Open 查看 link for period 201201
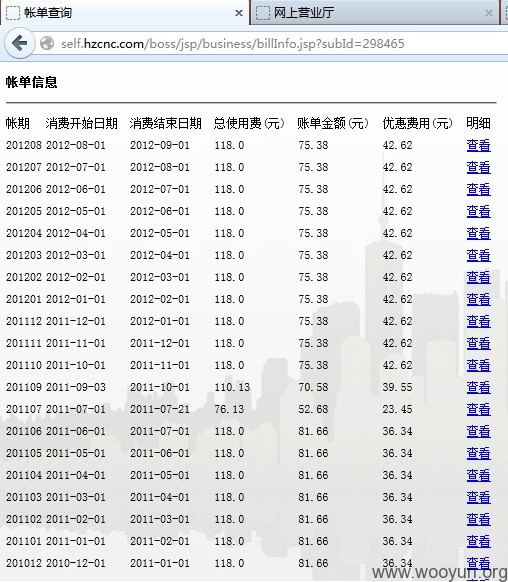Viewport: 508px width, 582px height. click(x=478, y=299)
